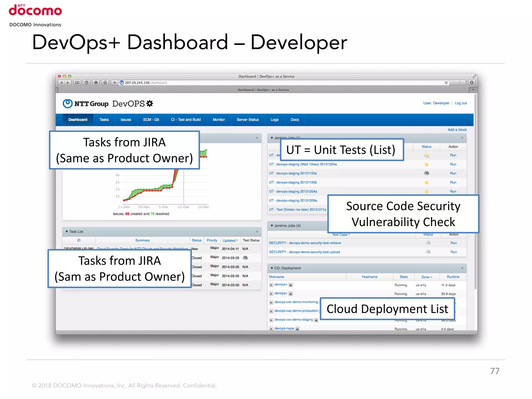This screenshot has height=399, width=532.
Task: Run UT - devops-staging 20131120a job
Action: 453,173
